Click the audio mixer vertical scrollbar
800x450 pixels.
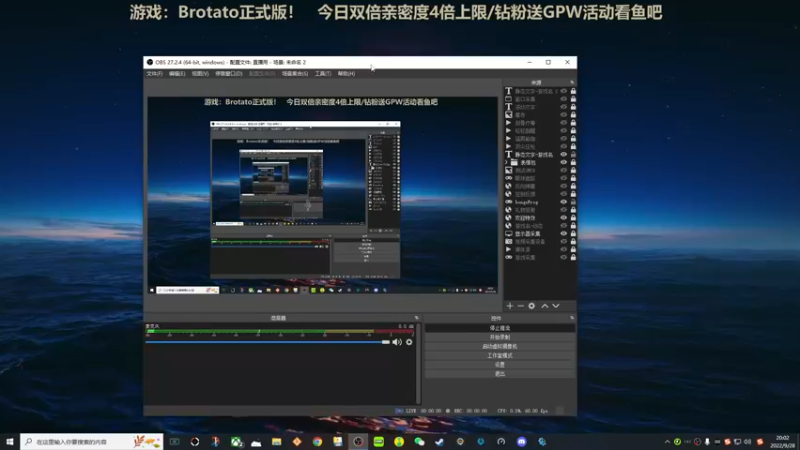418,362
